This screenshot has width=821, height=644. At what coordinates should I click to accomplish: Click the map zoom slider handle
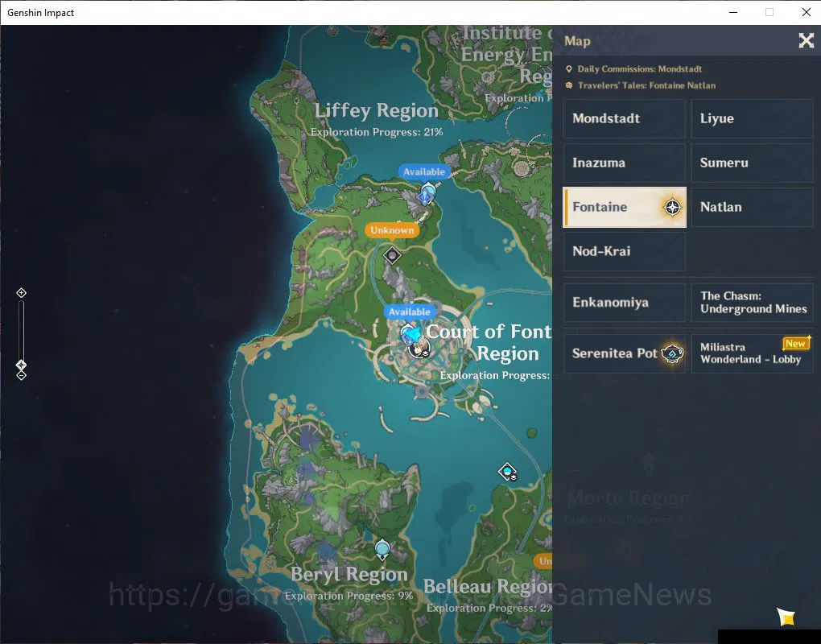point(22,365)
